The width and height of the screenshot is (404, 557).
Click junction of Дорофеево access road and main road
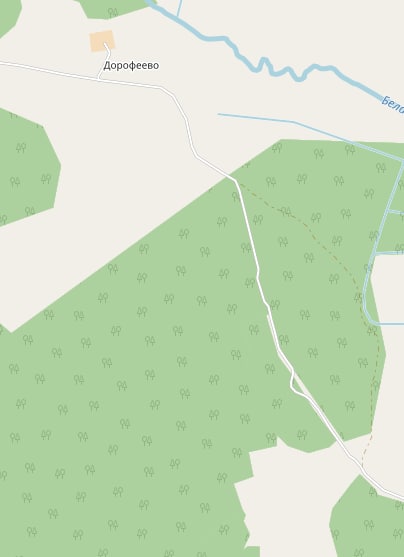coord(98,79)
